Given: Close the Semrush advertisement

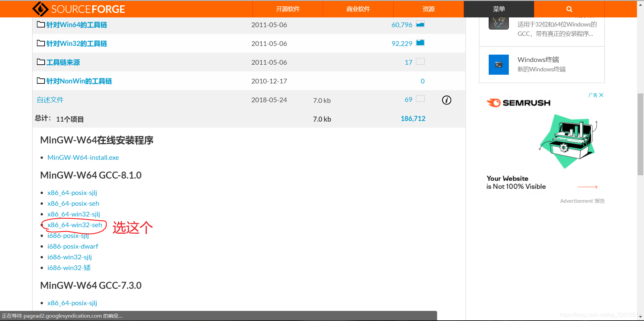Looking at the screenshot, I should (601, 95).
